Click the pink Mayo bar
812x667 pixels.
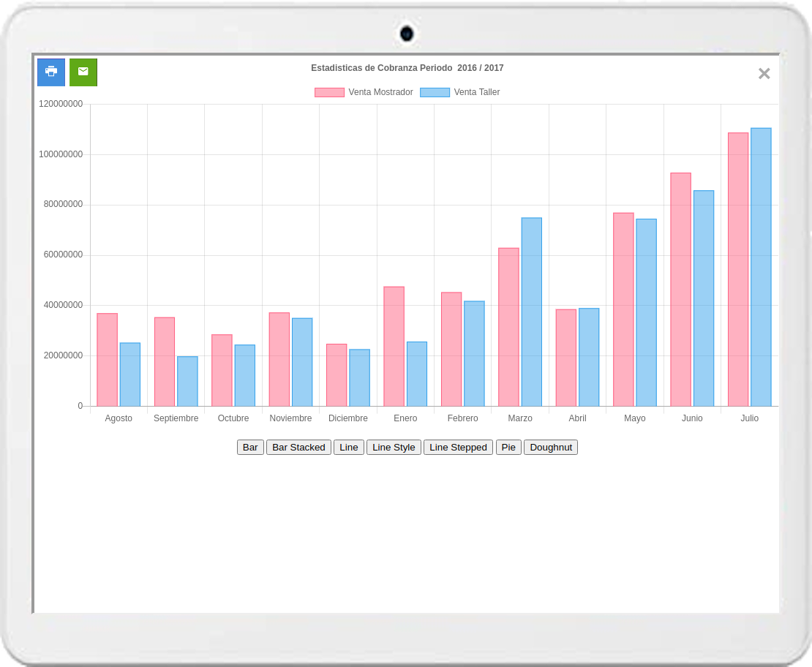point(623,309)
